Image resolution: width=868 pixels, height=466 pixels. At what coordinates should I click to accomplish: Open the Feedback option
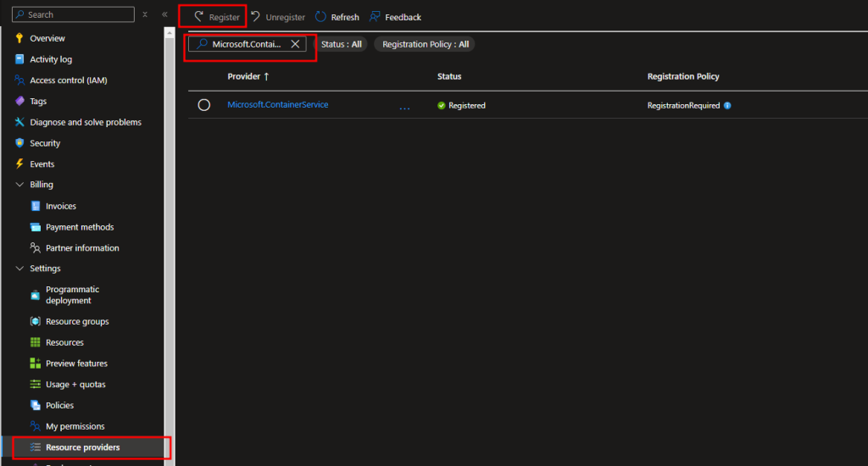click(x=395, y=17)
